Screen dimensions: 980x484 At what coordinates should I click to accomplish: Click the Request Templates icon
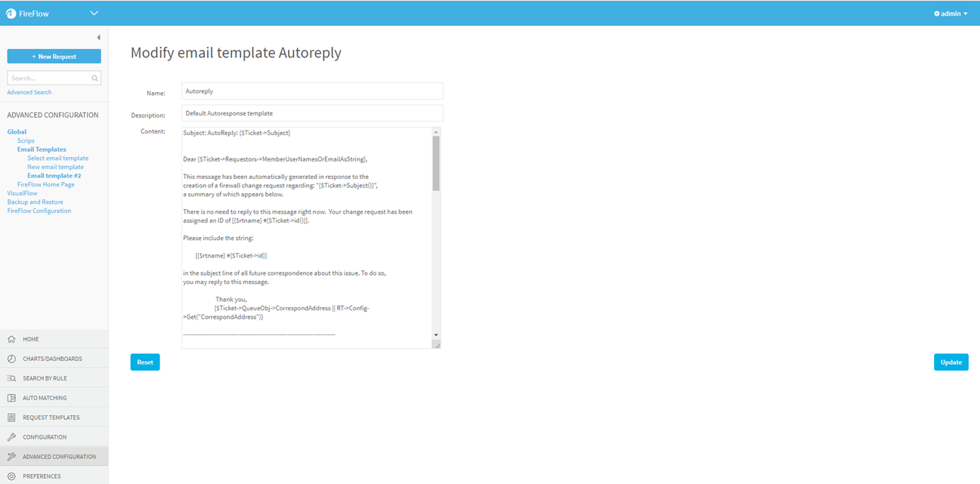click(11, 418)
